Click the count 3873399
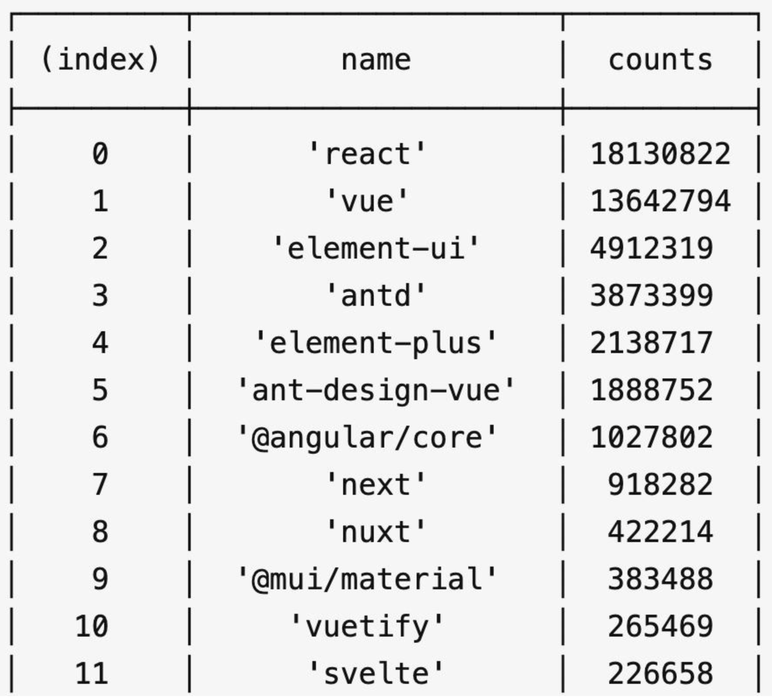The image size is (772, 700). pyautogui.click(x=652, y=296)
